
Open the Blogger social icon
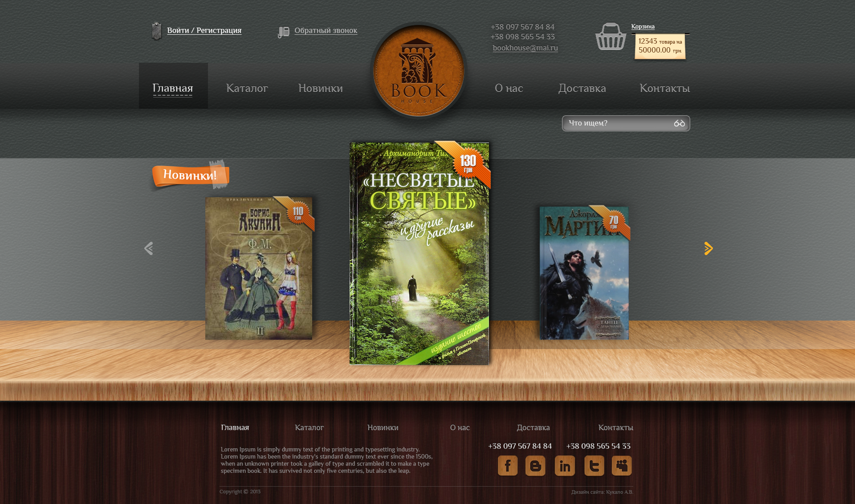click(535, 466)
